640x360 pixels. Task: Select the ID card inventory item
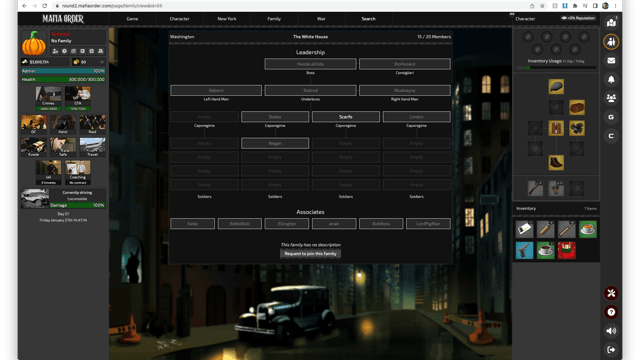(x=524, y=229)
